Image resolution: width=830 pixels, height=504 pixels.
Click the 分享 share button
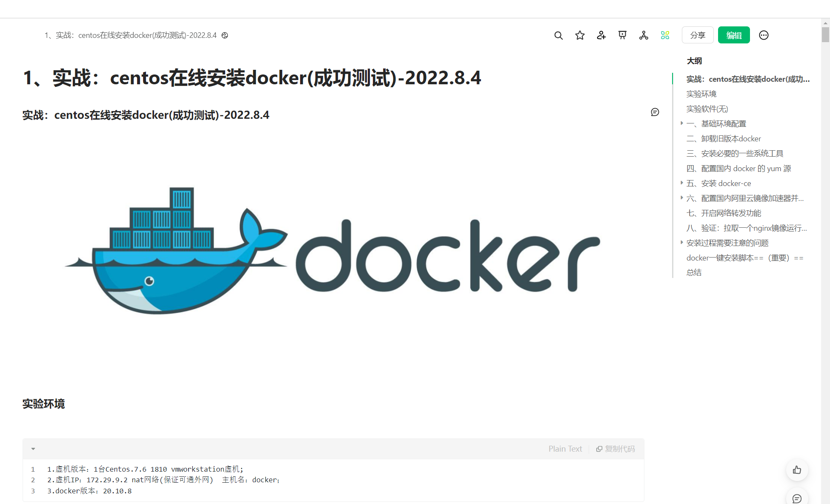pyautogui.click(x=698, y=35)
